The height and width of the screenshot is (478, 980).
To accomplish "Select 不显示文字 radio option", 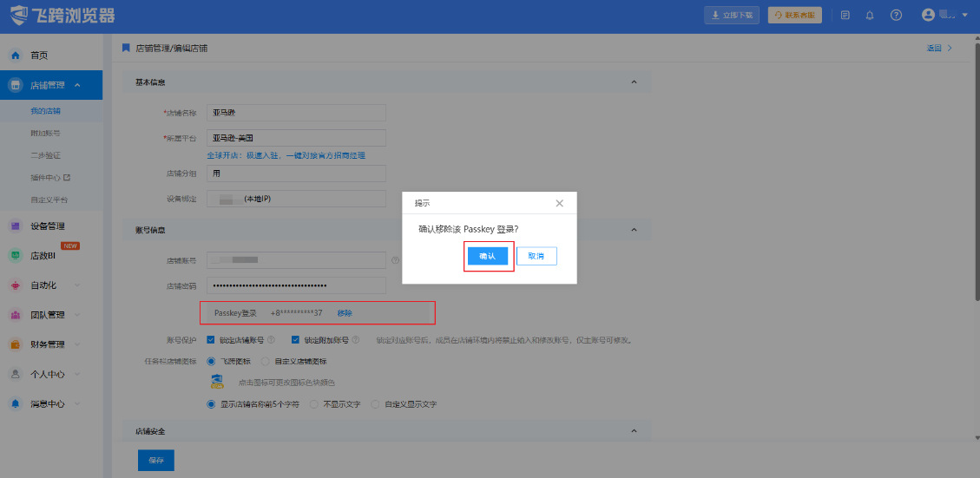I will [314, 404].
